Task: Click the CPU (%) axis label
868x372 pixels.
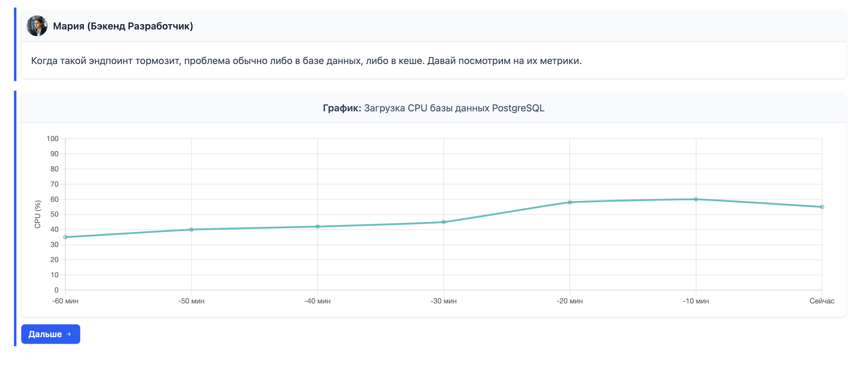Action: [x=38, y=215]
